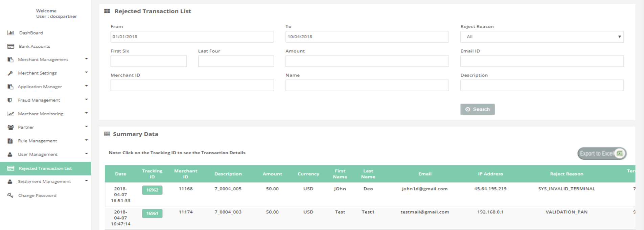Open tracking ID 16962 details

click(x=152, y=190)
